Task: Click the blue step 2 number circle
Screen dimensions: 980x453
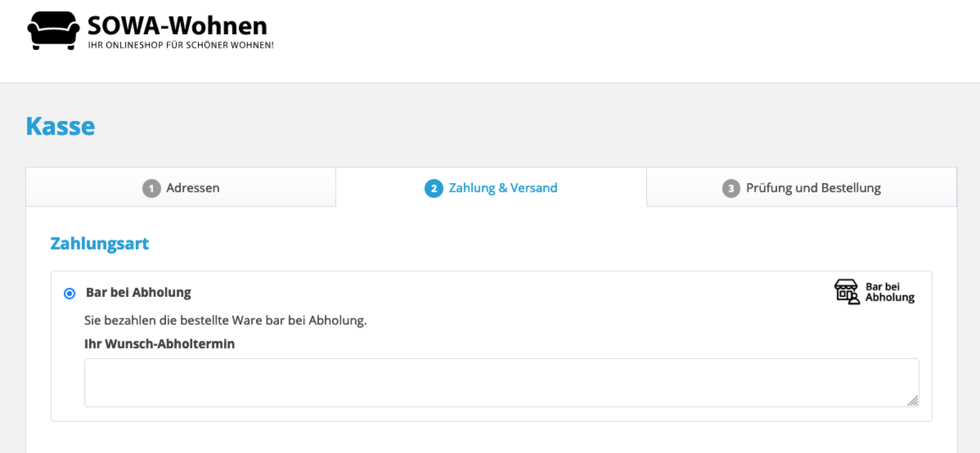Action: (434, 189)
